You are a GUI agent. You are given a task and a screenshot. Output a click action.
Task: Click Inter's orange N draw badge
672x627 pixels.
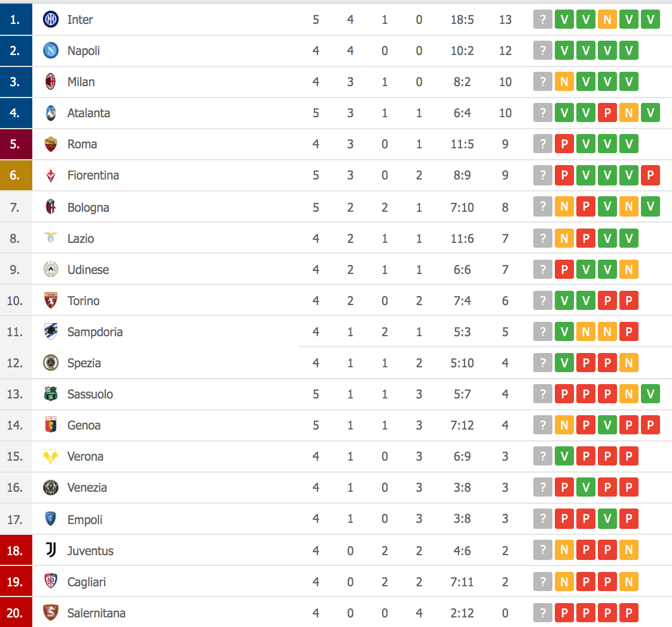click(607, 20)
